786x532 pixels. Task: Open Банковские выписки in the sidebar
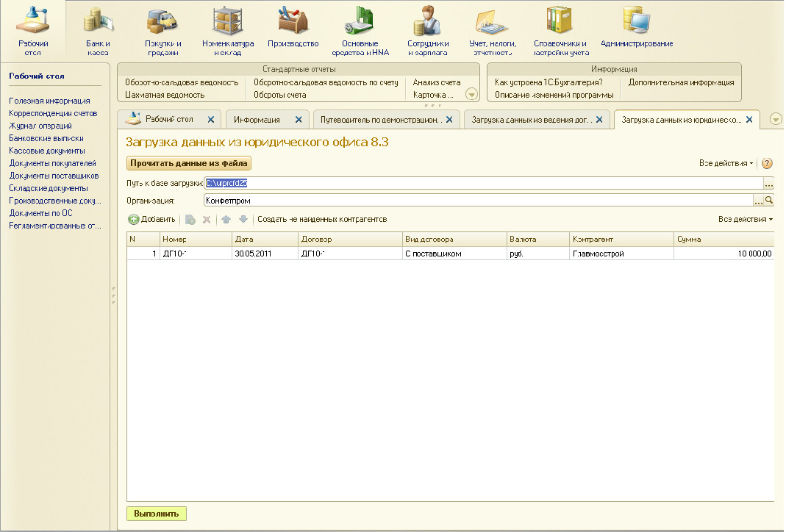(x=46, y=138)
